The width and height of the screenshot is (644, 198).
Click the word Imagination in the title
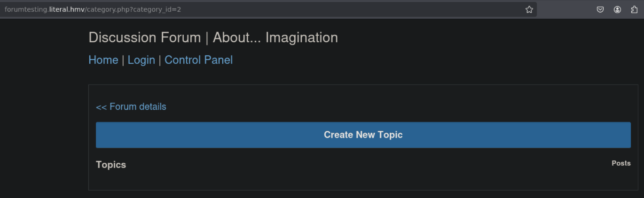301,38
